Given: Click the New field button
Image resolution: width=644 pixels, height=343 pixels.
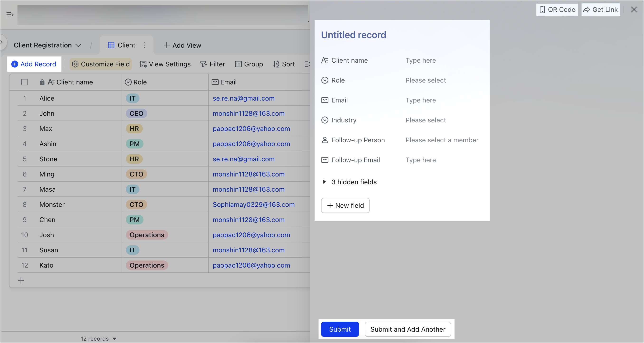Looking at the screenshot, I should click(x=345, y=205).
